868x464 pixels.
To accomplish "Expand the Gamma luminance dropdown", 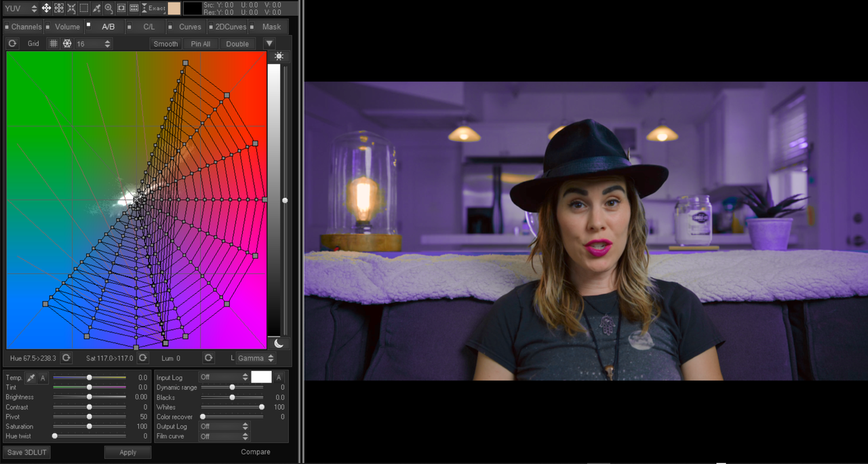I will [256, 358].
